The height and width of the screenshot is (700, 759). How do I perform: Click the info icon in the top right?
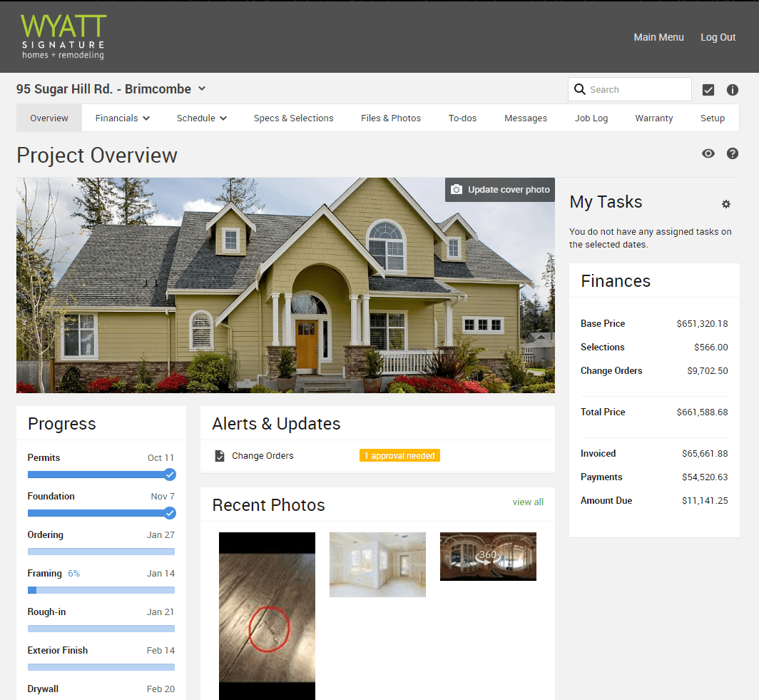[x=733, y=89]
